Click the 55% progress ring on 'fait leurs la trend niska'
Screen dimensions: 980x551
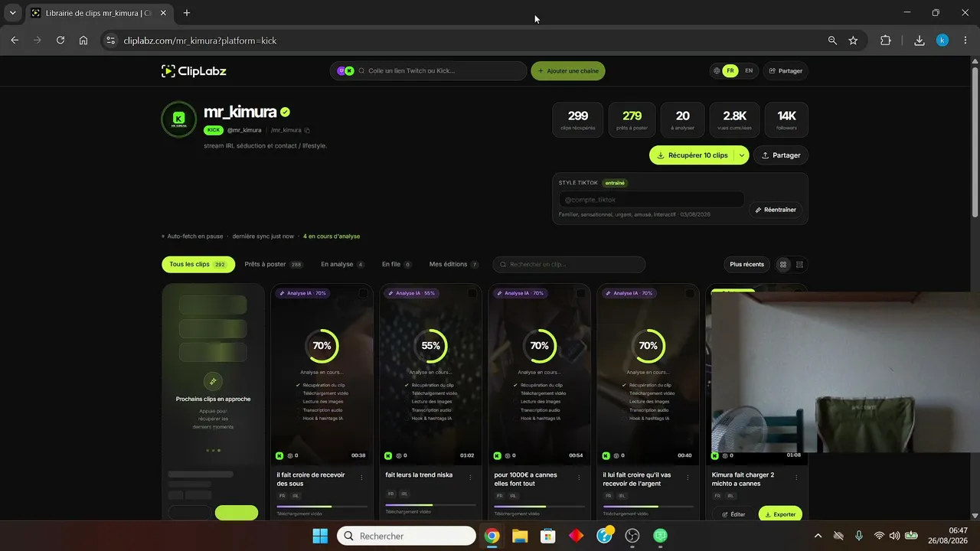[430, 346]
